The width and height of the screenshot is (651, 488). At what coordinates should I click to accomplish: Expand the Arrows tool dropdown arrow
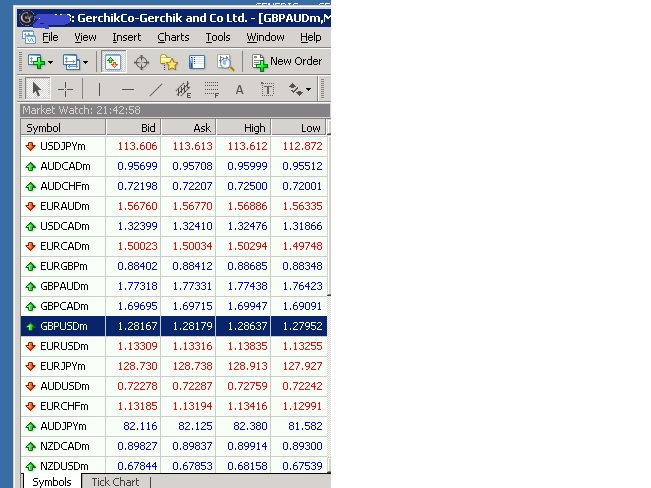[308, 89]
